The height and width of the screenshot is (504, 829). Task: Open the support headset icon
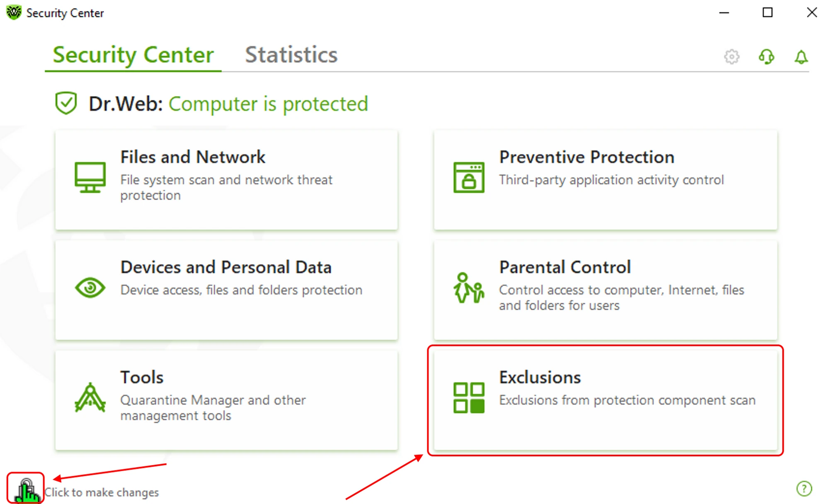[x=766, y=57]
